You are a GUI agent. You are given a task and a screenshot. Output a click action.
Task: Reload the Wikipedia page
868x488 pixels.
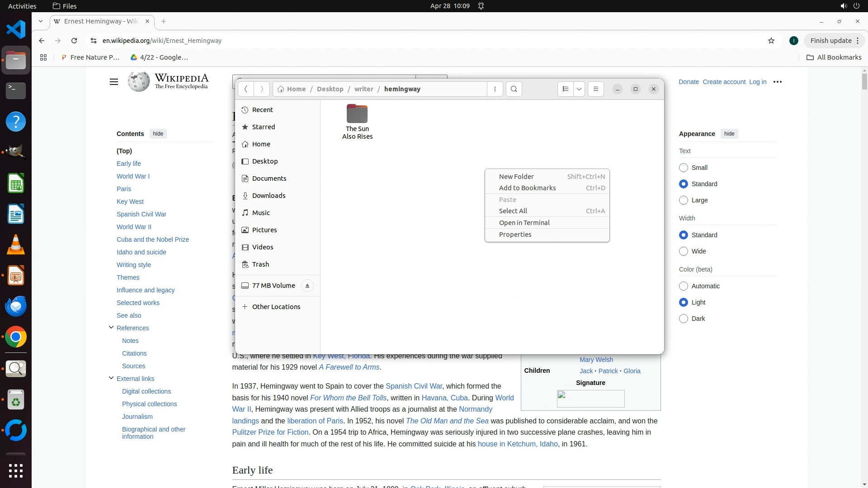74,41
